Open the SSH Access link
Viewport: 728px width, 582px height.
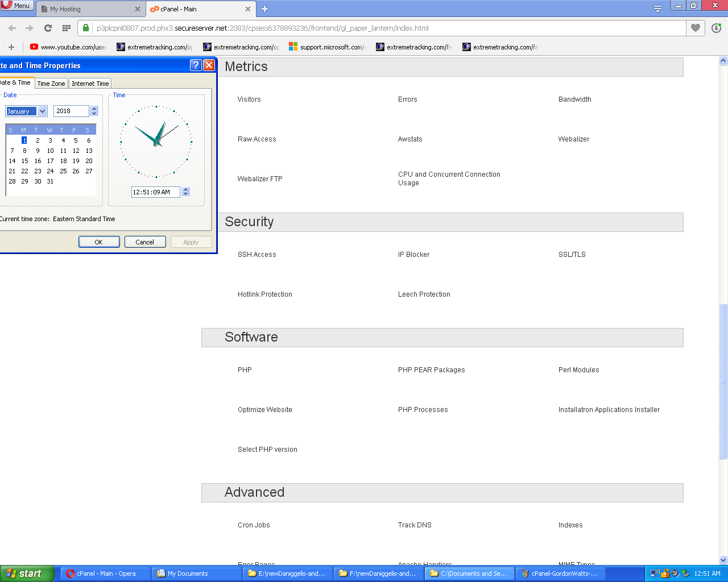tap(257, 255)
